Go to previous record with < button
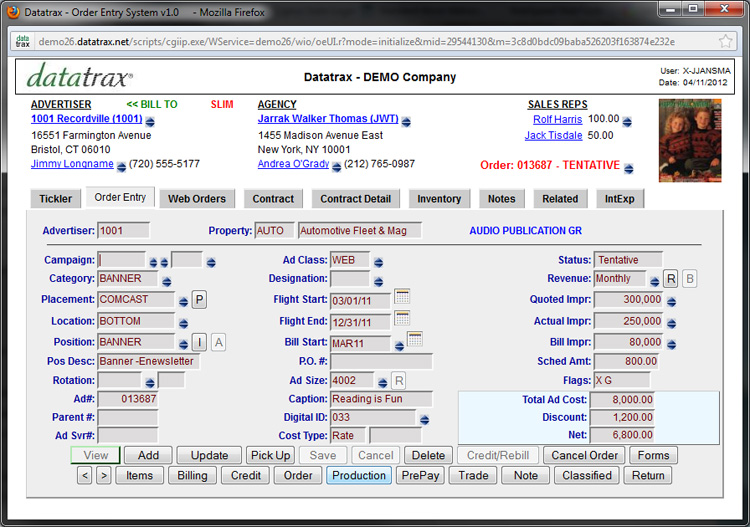Viewport: 750px width, 527px height. 85,476
